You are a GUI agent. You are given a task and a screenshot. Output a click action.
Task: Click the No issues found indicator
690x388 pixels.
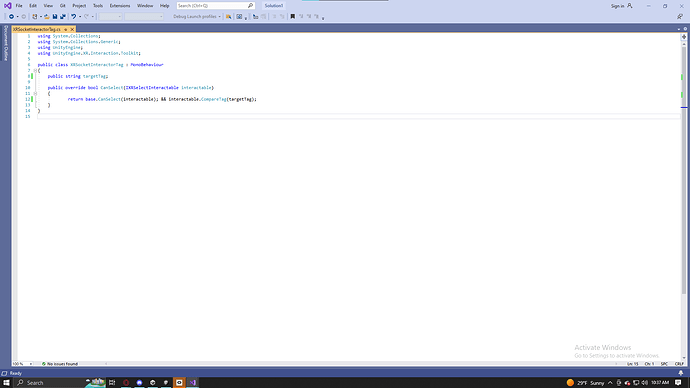click(x=60, y=364)
